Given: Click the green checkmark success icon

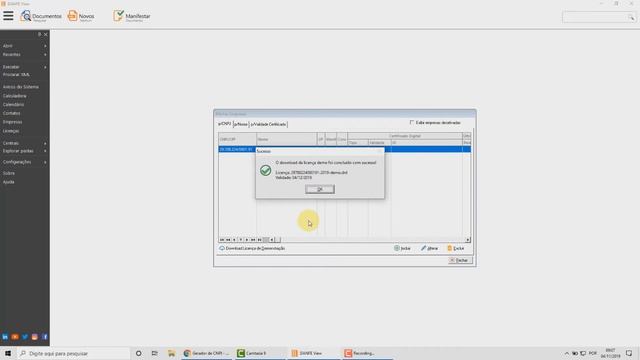Looking at the screenshot, I should (x=265, y=170).
